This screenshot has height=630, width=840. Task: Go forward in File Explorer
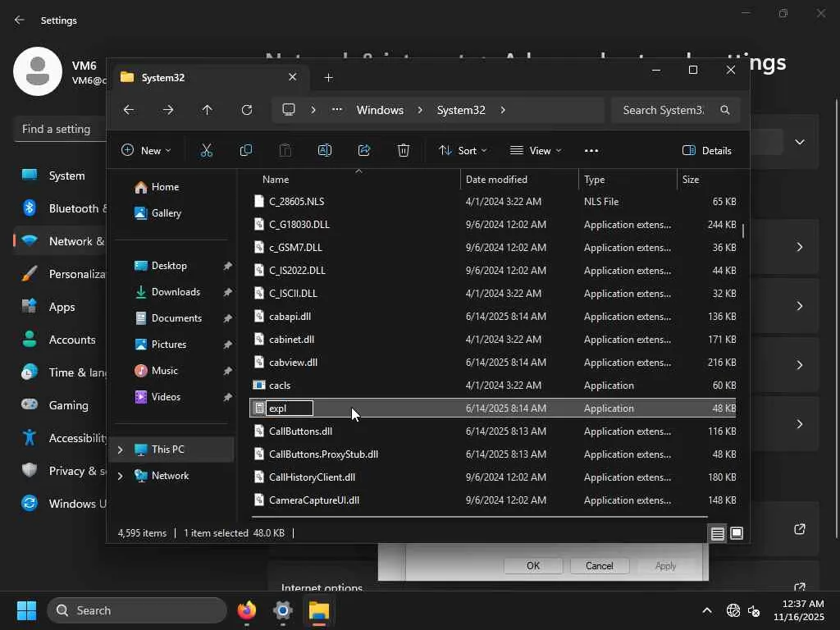pos(168,110)
